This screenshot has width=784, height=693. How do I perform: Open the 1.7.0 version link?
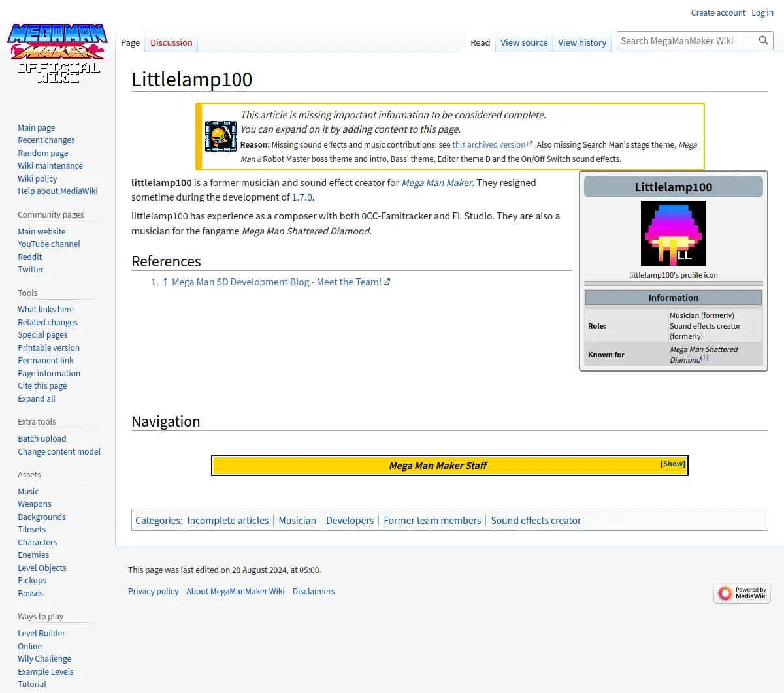[302, 197]
